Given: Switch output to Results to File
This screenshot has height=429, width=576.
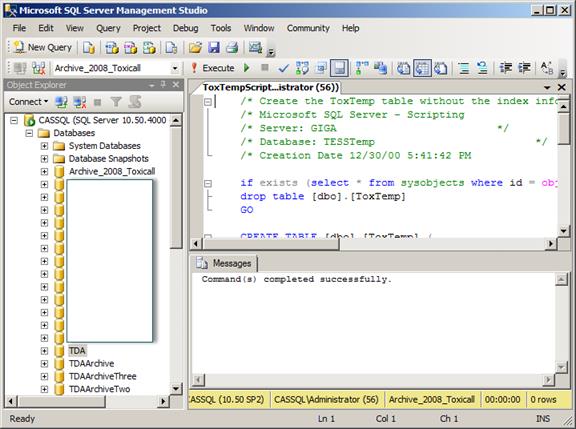Looking at the screenshot, I should pos(440,68).
